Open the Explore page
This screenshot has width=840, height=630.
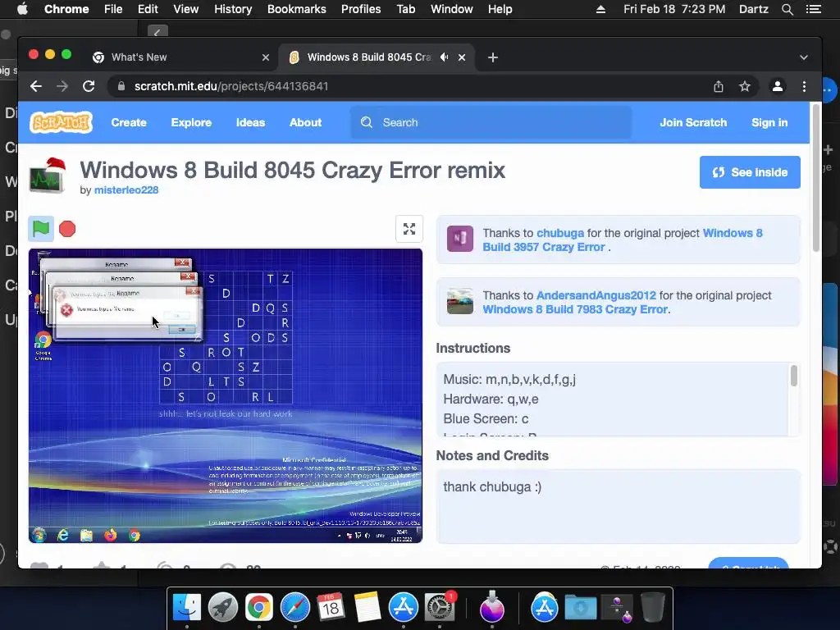pyautogui.click(x=191, y=122)
